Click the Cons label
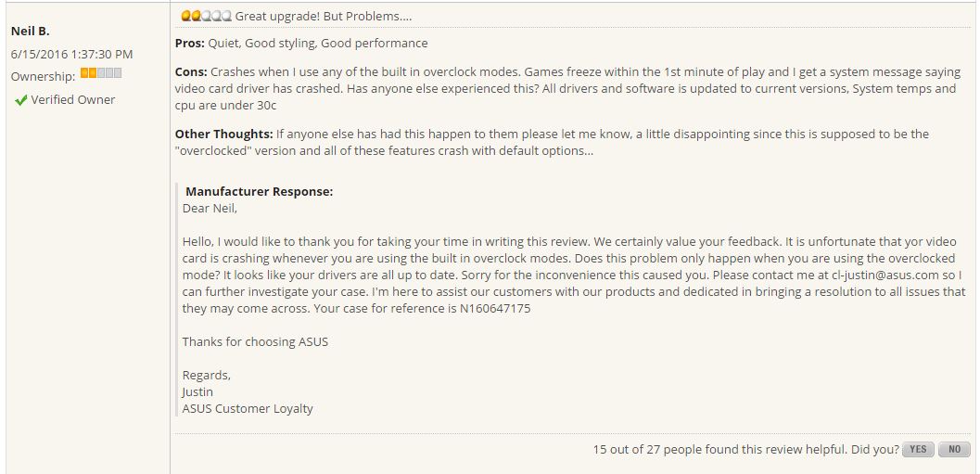 tap(191, 72)
